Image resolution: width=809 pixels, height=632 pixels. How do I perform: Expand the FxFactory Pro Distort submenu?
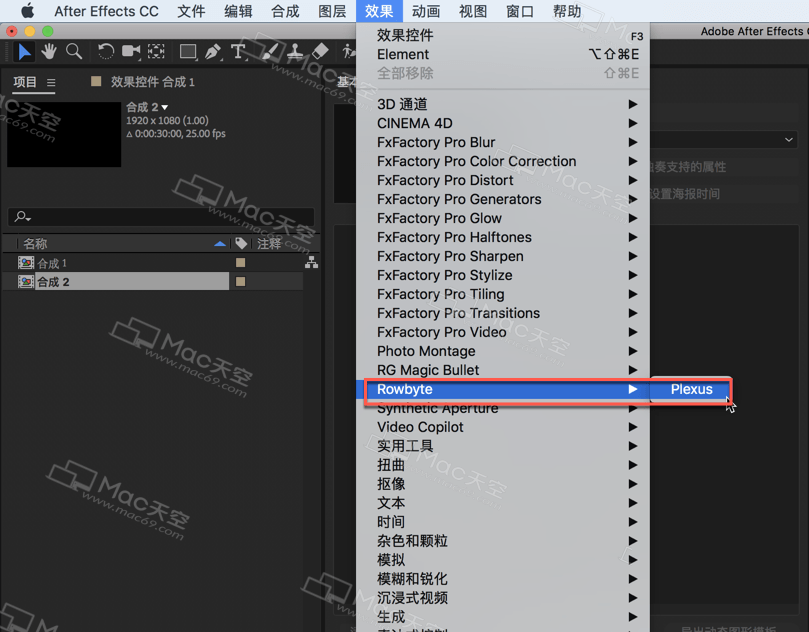(503, 180)
